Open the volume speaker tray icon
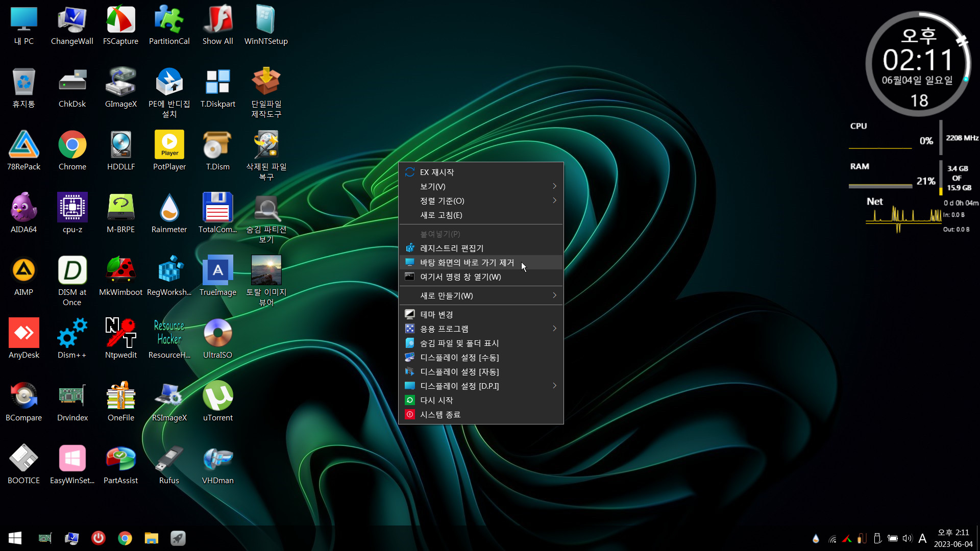The height and width of the screenshot is (551, 980). (907, 538)
